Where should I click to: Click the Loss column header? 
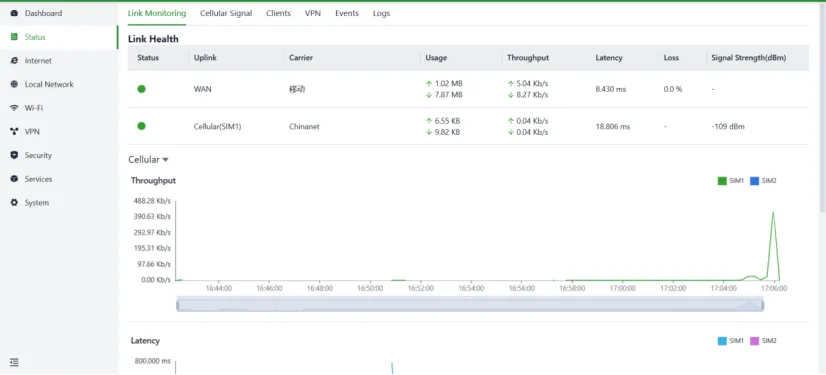pyautogui.click(x=671, y=58)
